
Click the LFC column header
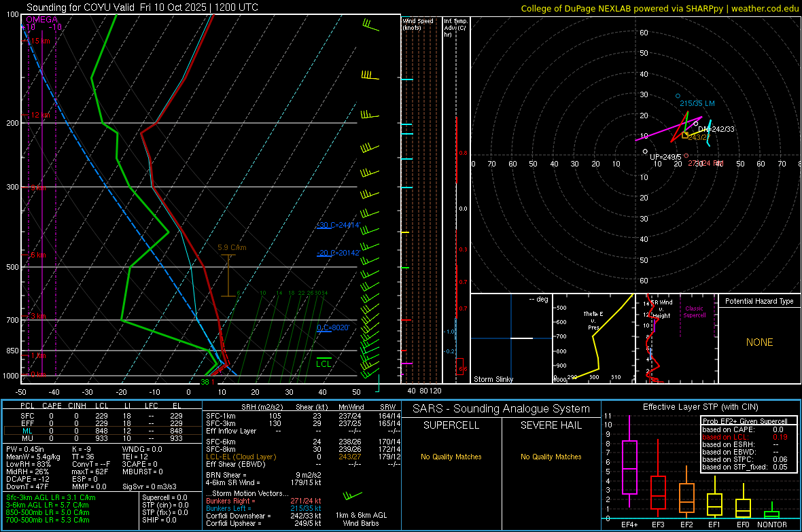(x=152, y=406)
